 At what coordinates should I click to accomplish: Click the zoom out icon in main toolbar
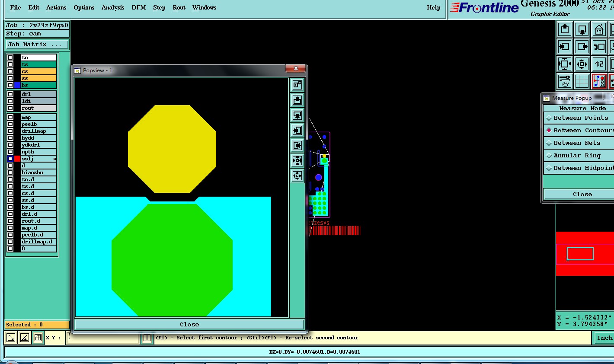click(582, 64)
